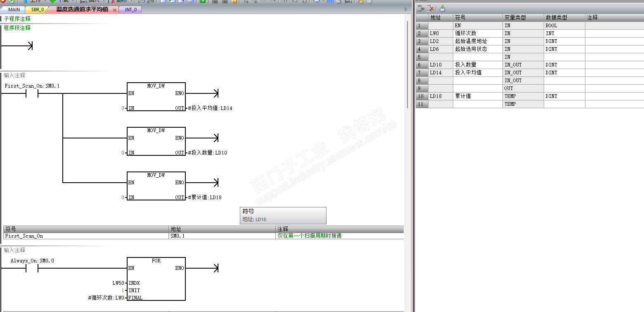Click the 累计值 symbol cell in variable table
The image size is (644, 312).
click(478, 96)
